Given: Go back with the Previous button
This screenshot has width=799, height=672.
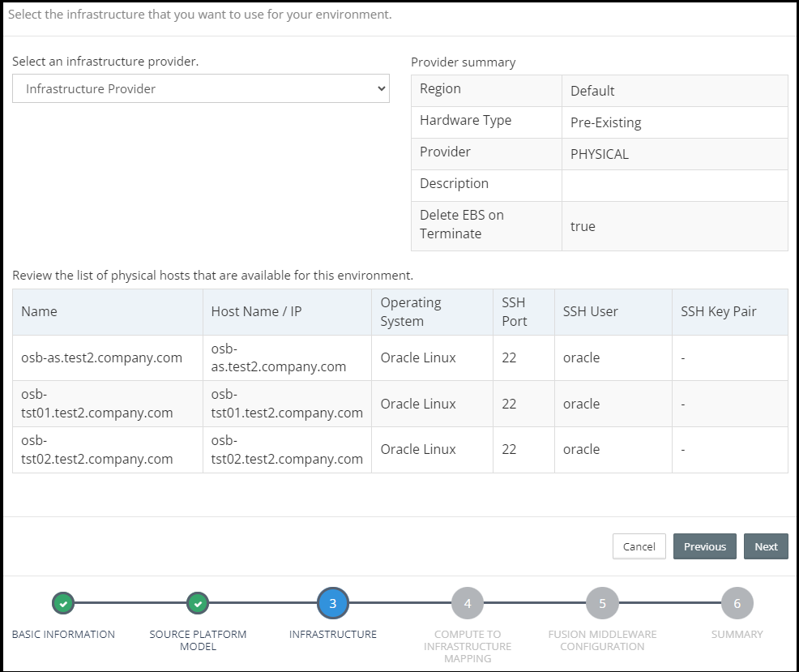Looking at the screenshot, I should point(704,546).
